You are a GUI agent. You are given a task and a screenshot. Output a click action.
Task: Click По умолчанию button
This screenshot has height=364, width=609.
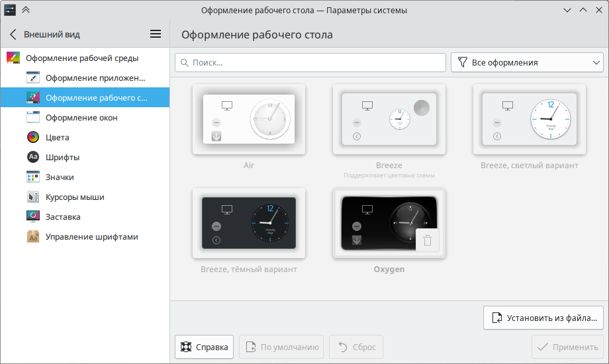281,347
